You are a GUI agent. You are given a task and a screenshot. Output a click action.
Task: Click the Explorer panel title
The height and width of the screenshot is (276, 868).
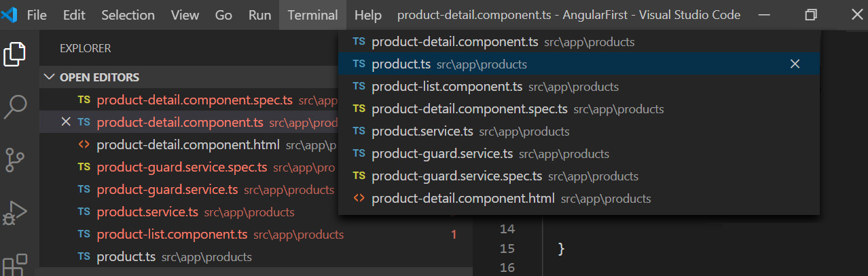tap(86, 49)
